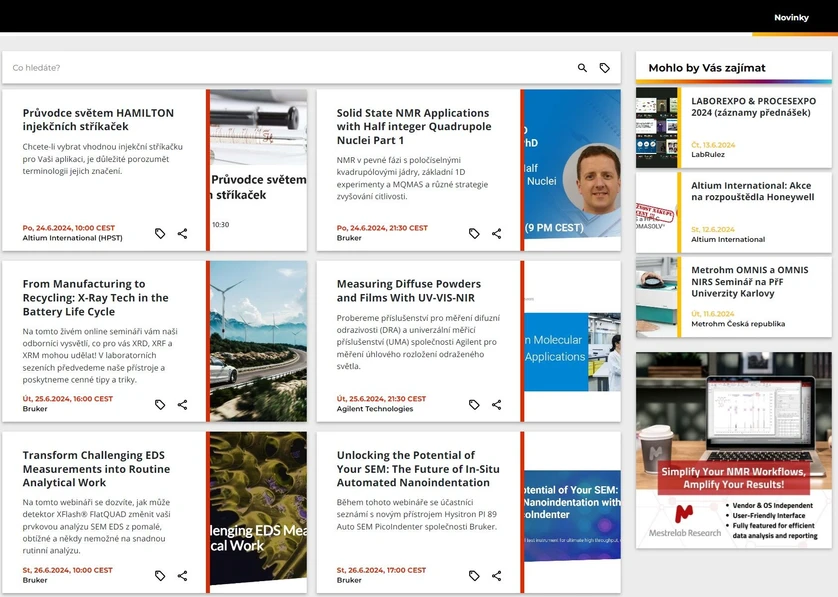Screen dimensions: 838x597
Task: Click 'Mohlo by Vás zajímat' heading
Action: pyautogui.click(x=707, y=68)
